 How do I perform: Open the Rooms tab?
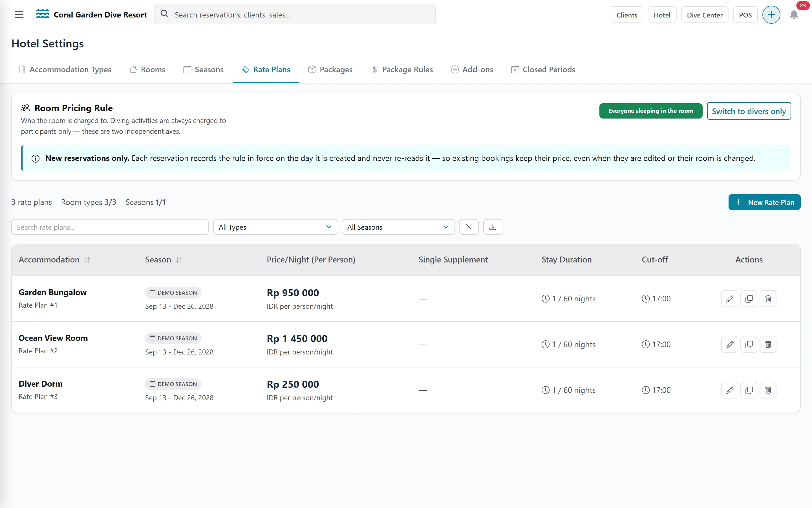click(x=147, y=69)
